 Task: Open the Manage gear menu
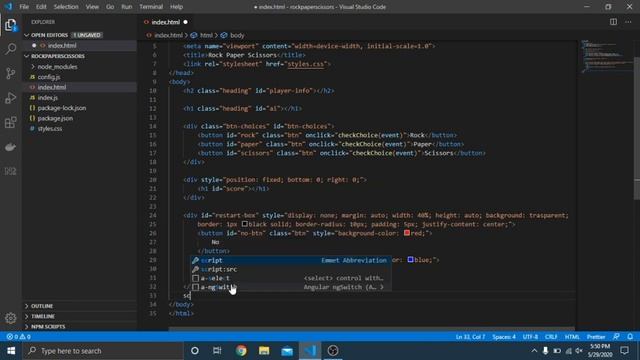[x=11, y=318]
